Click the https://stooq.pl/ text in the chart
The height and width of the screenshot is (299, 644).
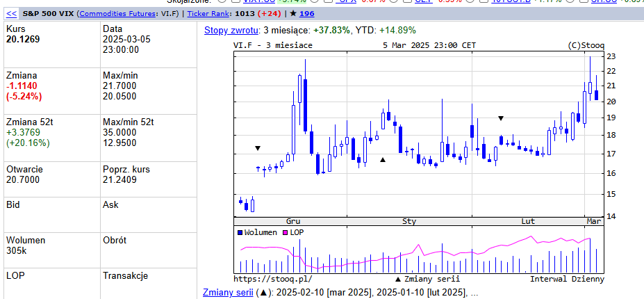pos(273,279)
